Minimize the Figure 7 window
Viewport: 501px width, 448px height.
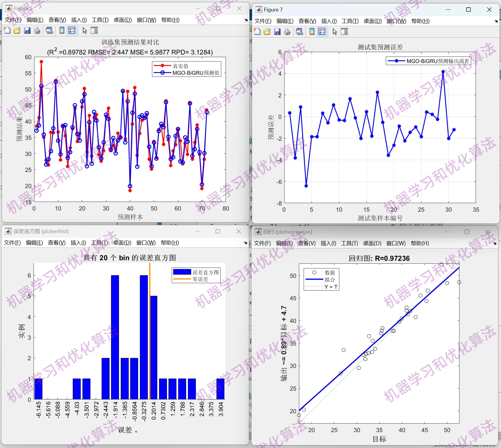tap(448, 10)
